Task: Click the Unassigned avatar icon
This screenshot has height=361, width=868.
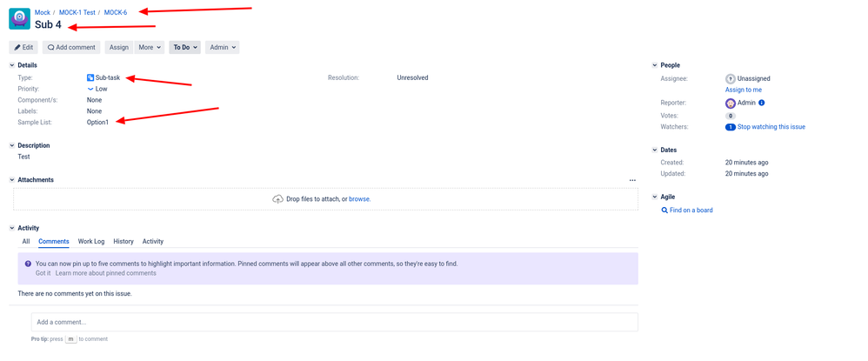Action: [731, 78]
